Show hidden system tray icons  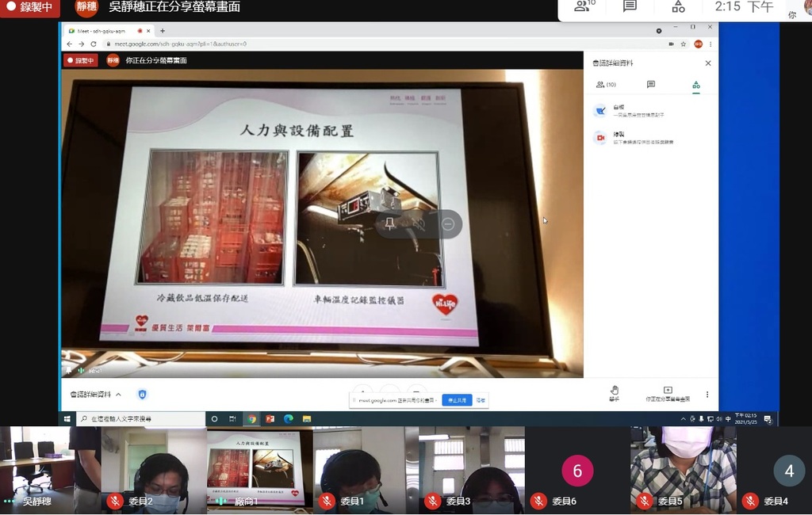(x=683, y=418)
